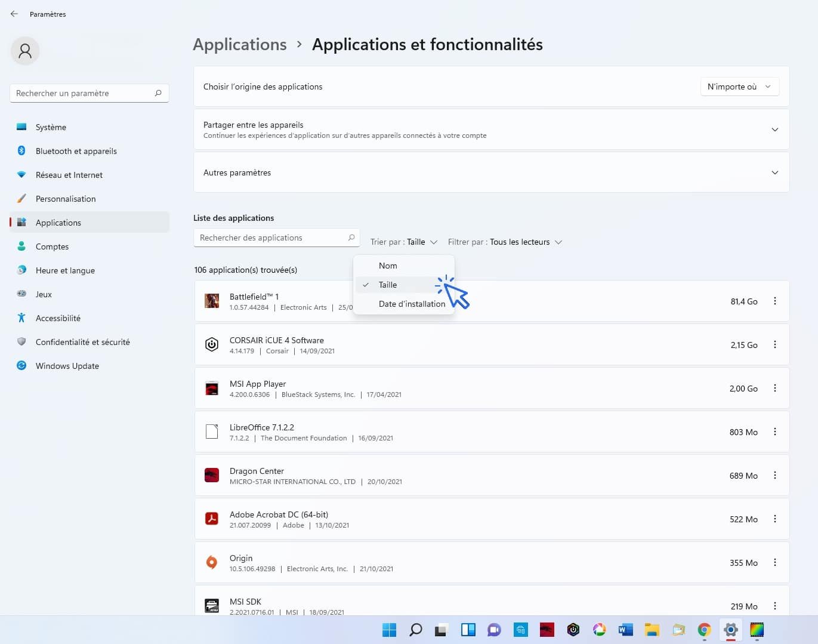Click the LibreOffice 7.1.2.2 entry name
This screenshot has height=644, width=818.
point(262,427)
